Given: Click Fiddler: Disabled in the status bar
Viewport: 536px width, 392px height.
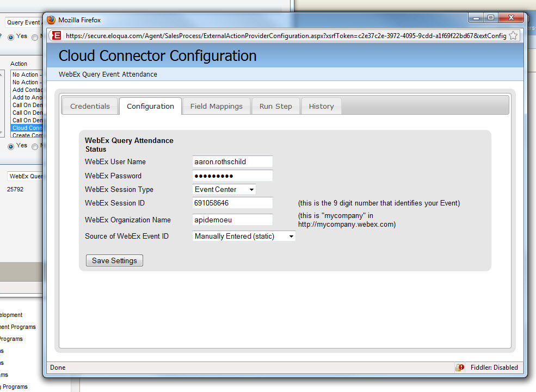Looking at the screenshot, I should pos(494,368).
